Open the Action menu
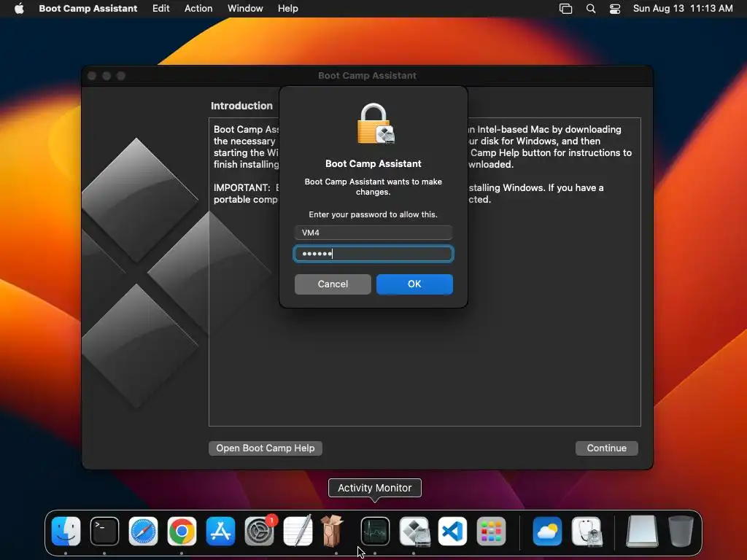Screen dimensions: 747x560 pyautogui.click(x=198, y=9)
